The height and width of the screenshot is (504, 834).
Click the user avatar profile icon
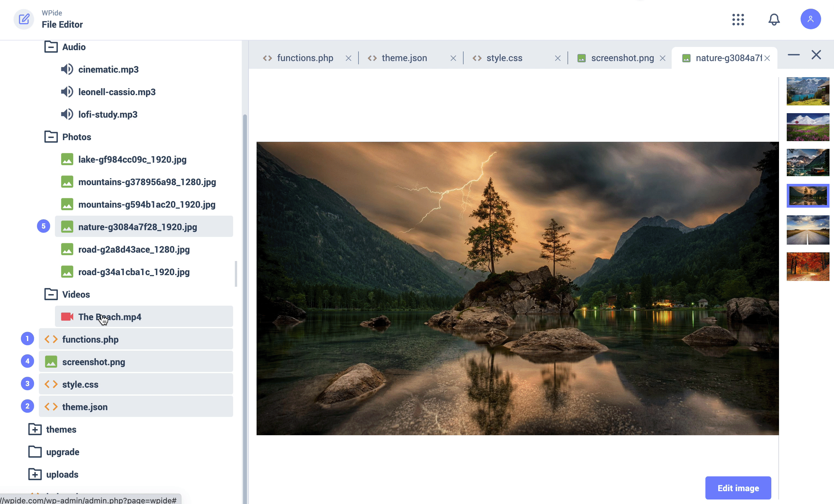[x=811, y=19]
